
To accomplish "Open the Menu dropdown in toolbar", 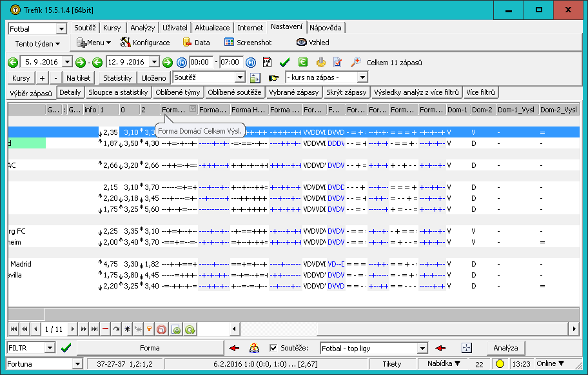I will point(93,43).
